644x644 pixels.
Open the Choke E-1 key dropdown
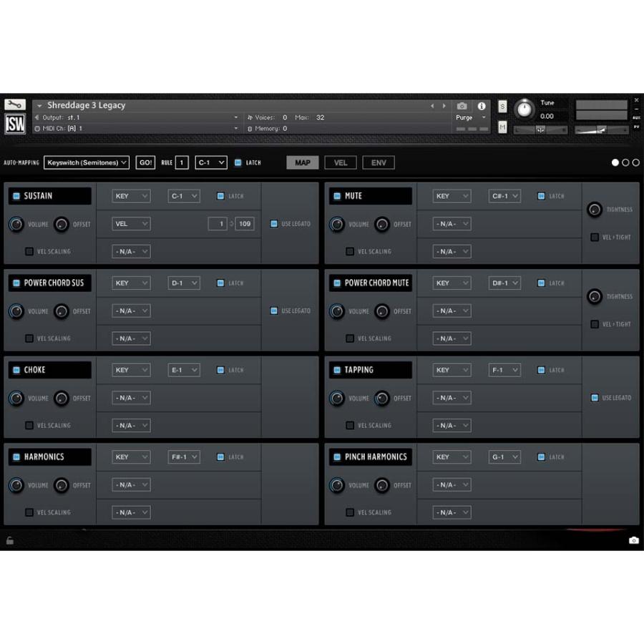184,370
